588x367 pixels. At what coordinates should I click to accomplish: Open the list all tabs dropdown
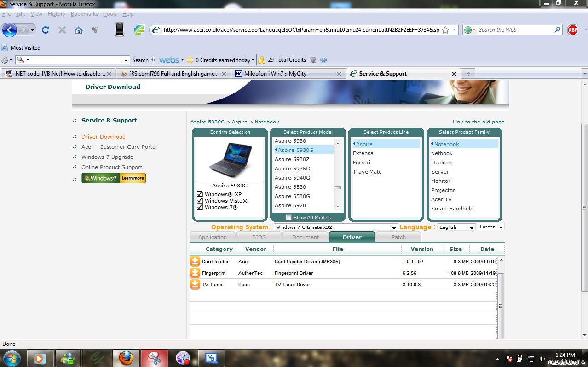(584, 74)
